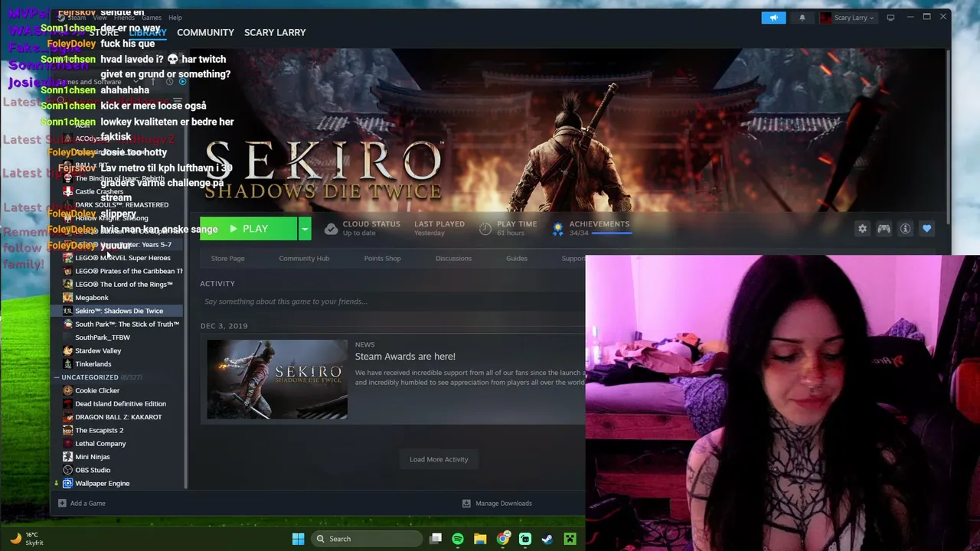Image resolution: width=980 pixels, height=551 pixels.
Task: Open the SCARY LARRY profile tab
Action: pos(275,32)
